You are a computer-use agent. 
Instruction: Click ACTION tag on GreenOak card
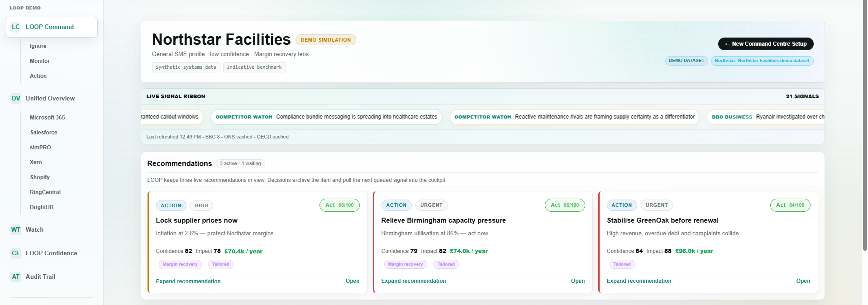tap(622, 205)
